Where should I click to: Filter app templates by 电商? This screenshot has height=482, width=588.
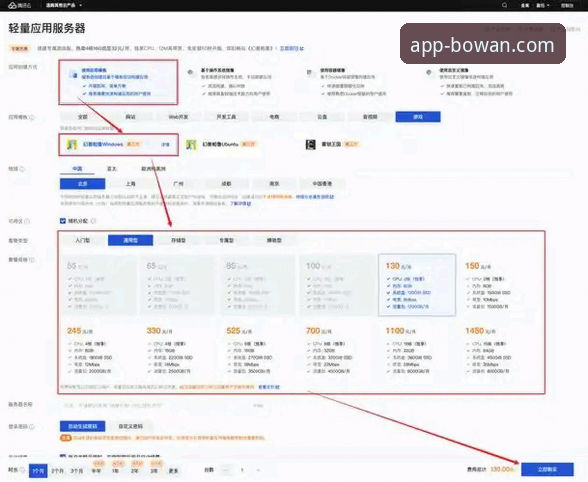pos(274,117)
